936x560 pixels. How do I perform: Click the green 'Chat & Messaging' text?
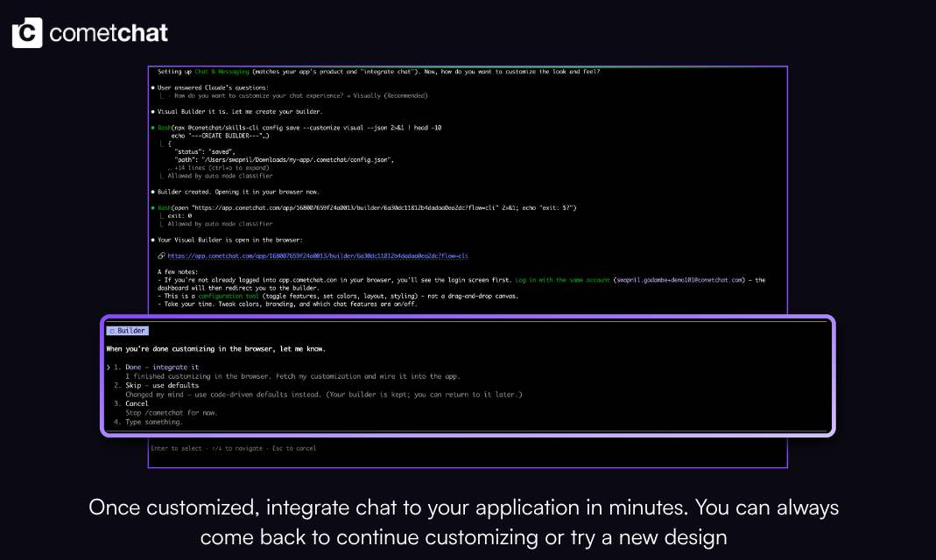(x=222, y=72)
